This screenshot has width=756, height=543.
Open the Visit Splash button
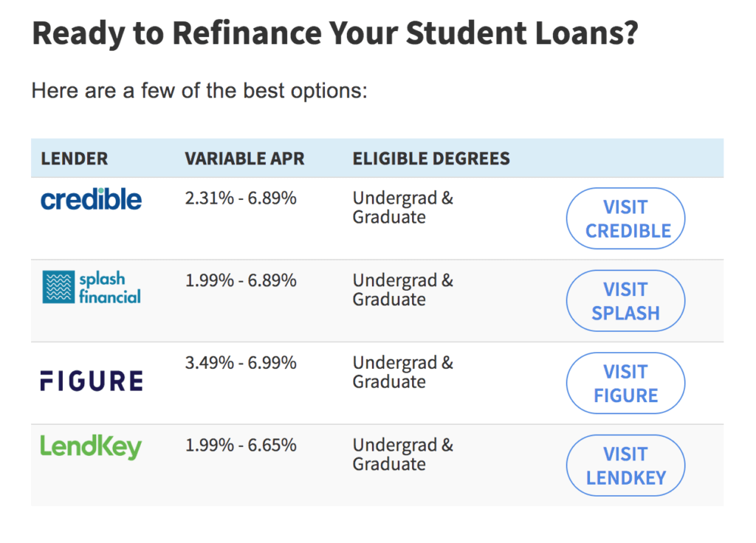[625, 301]
